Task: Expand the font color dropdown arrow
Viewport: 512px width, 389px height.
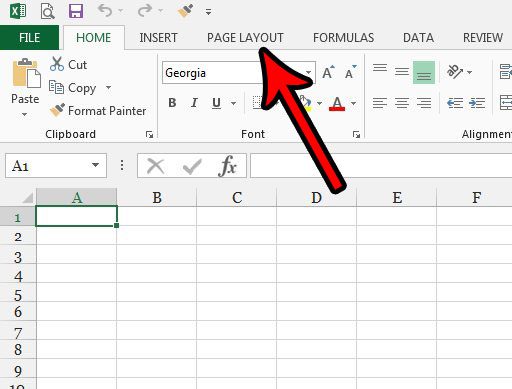Action: click(354, 103)
